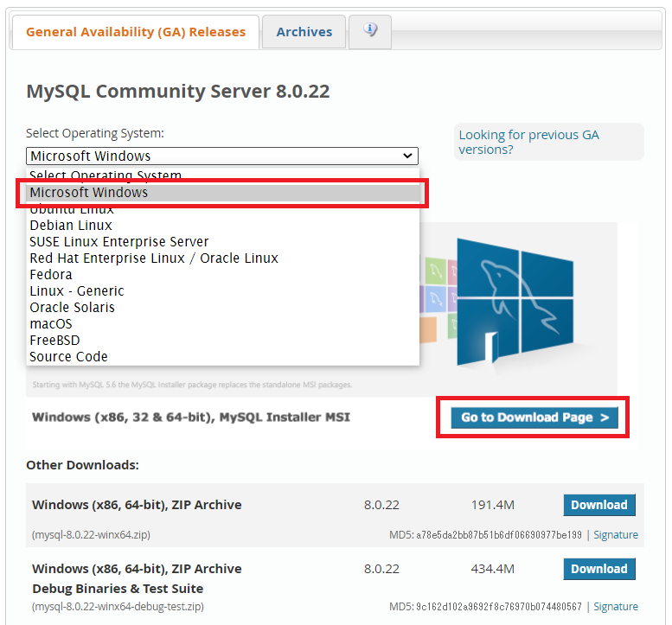
Task: Download the 434.4M Debug Binaries ZIP
Action: [599, 569]
